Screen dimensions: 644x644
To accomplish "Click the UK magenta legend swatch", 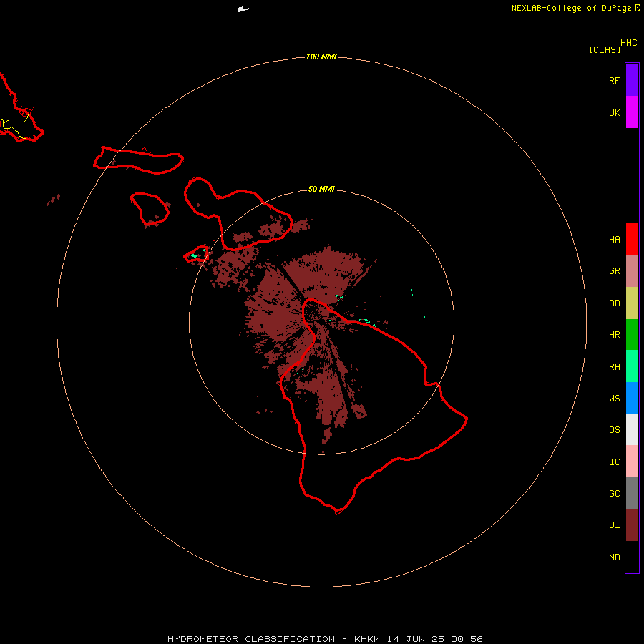I will click(x=632, y=112).
